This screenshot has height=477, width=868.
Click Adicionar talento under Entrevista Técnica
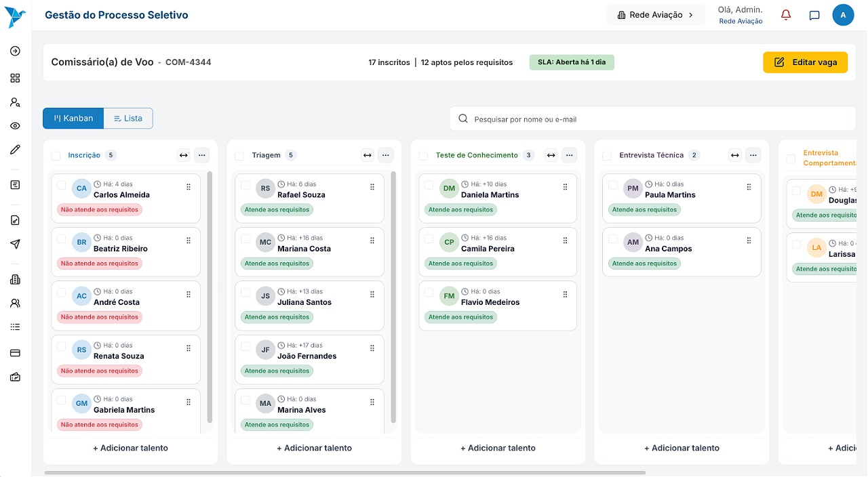tap(682, 448)
